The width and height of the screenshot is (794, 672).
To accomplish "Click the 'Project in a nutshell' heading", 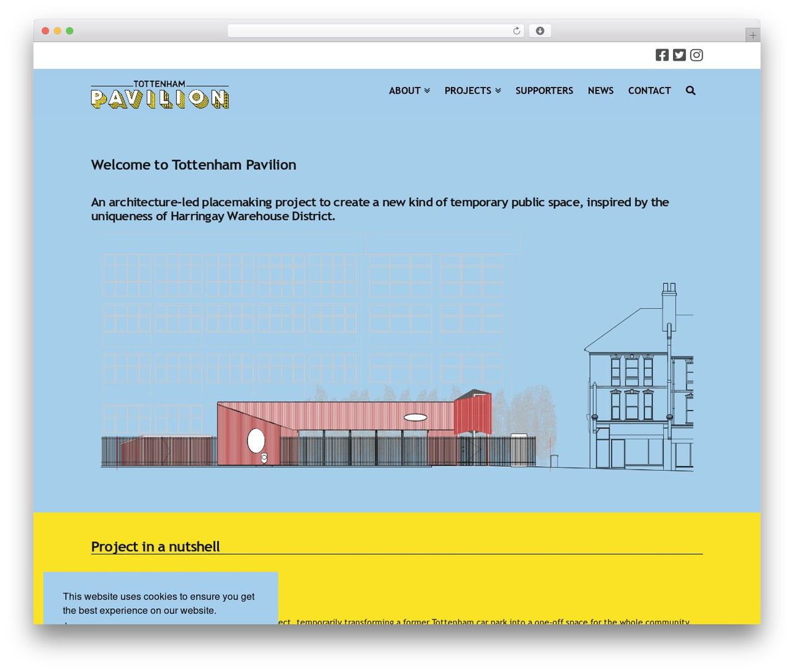I will pyautogui.click(x=156, y=546).
